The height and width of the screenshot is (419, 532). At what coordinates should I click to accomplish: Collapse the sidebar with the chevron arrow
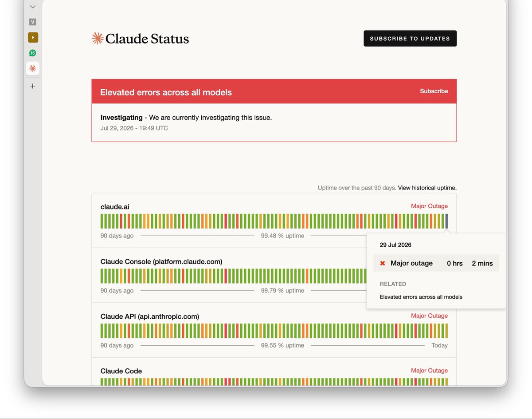(x=32, y=7)
